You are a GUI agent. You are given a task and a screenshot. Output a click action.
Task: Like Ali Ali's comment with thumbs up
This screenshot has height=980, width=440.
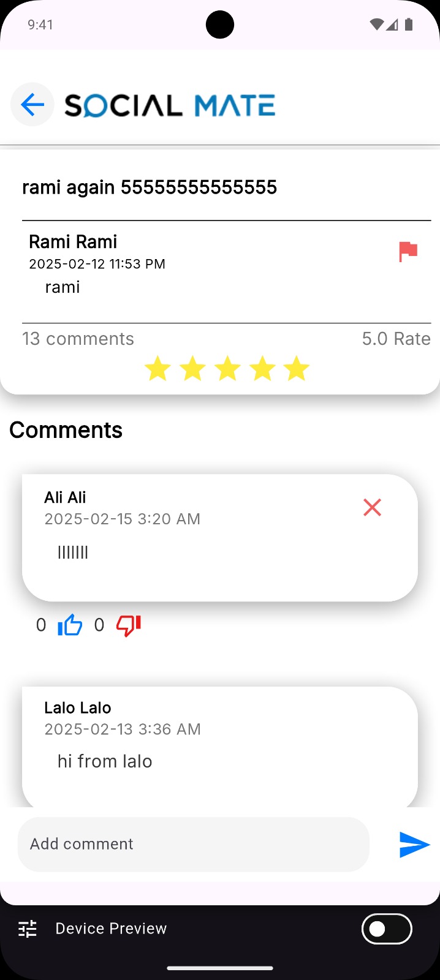[x=69, y=625]
